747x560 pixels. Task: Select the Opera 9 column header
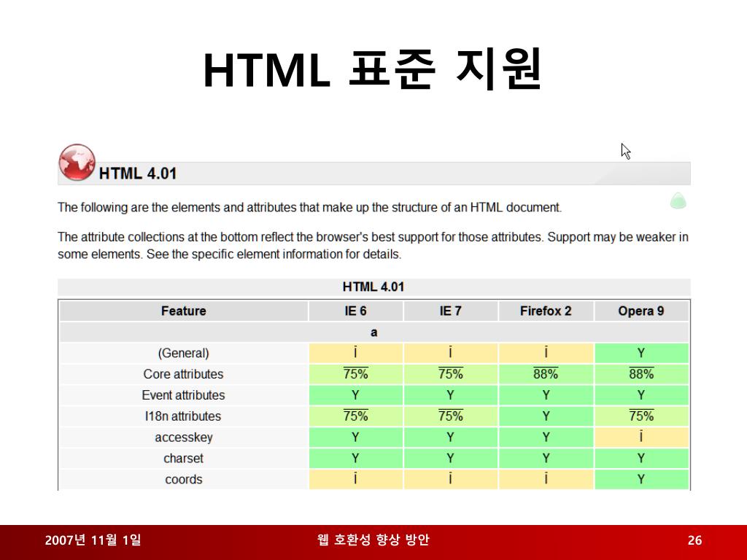click(x=641, y=311)
